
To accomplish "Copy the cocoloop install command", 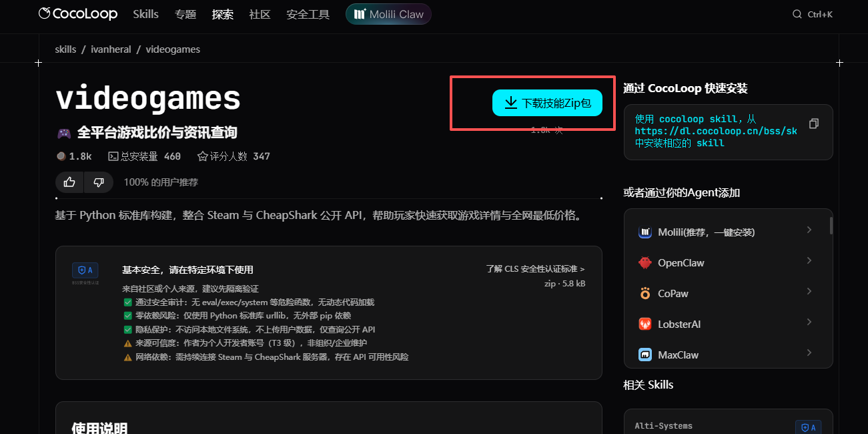I will coord(813,124).
